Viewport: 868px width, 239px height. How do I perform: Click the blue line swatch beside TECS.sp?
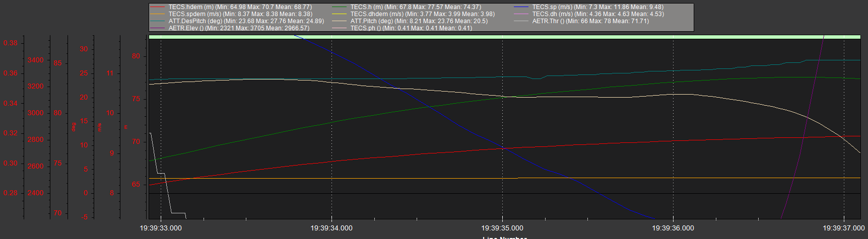pyautogui.click(x=522, y=8)
